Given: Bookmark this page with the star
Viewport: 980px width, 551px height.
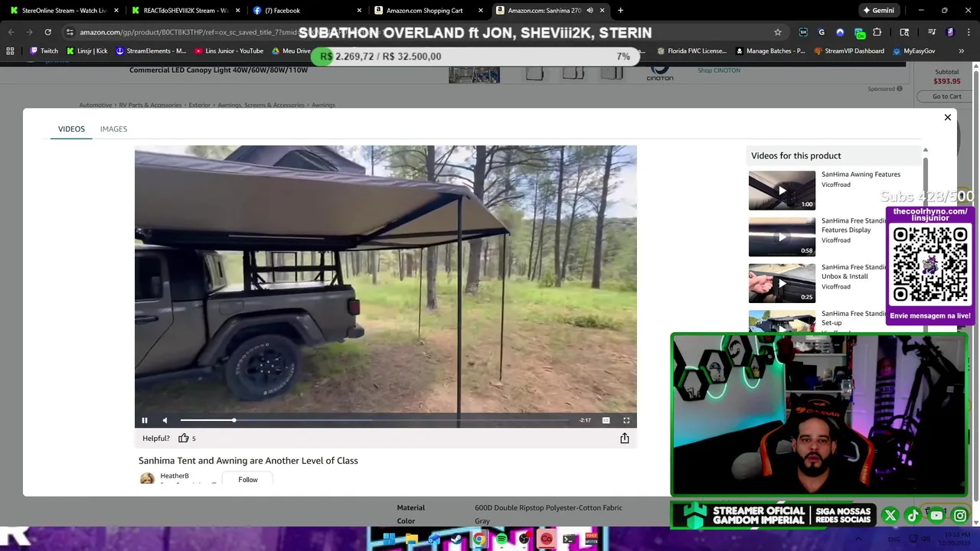Looking at the screenshot, I should (778, 32).
